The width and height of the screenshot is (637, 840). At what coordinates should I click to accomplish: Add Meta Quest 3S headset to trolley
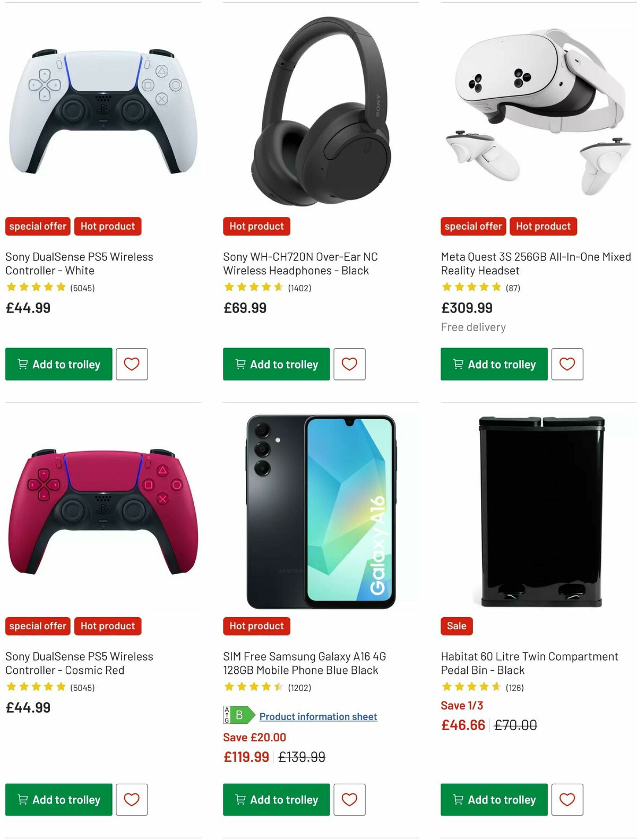tap(493, 364)
